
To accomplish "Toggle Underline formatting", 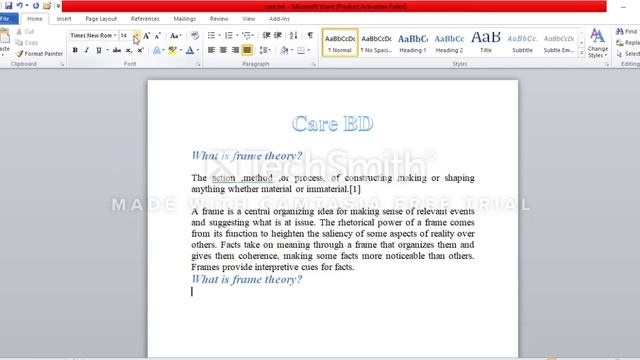I will 98,50.
